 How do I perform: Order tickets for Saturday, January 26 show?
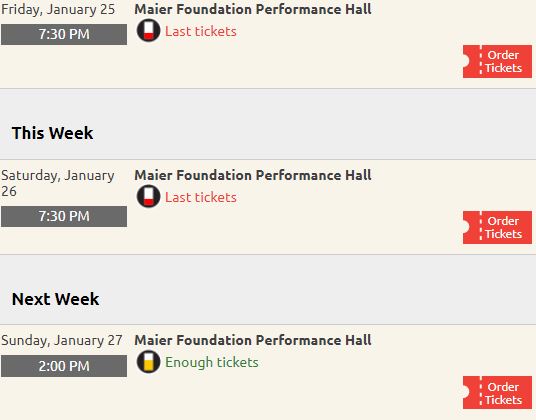pyautogui.click(x=497, y=227)
